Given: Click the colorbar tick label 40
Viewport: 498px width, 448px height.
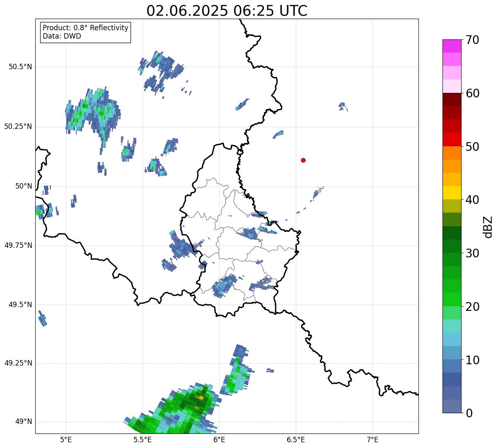Looking at the screenshot, I should tap(472, 200).
